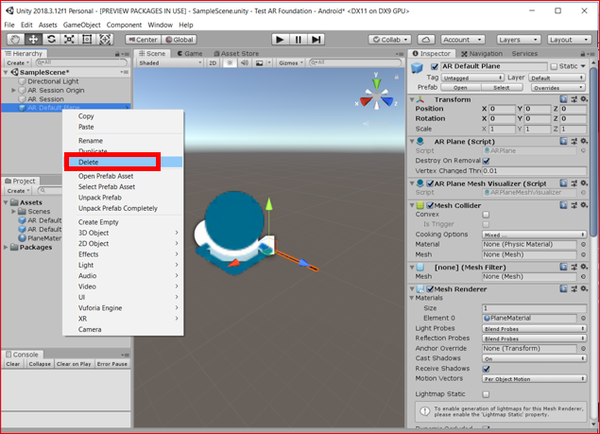Open the Cloud services icon button
The image size is (600, 434).
point(426,39)
